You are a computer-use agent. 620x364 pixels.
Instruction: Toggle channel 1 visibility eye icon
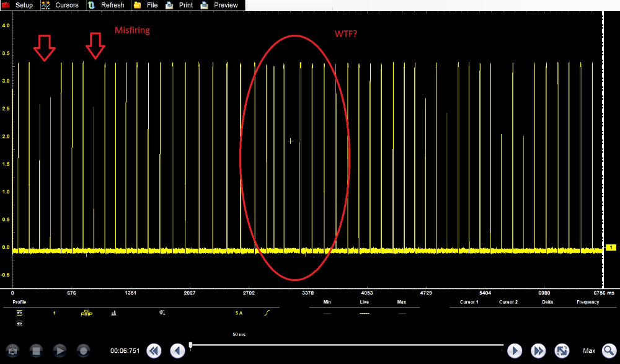20,313
